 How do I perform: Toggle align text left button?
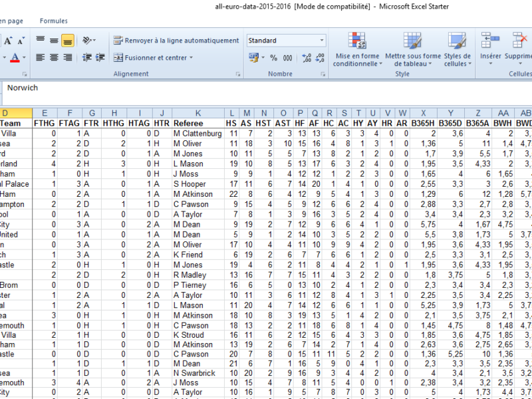tap(40, 58)
